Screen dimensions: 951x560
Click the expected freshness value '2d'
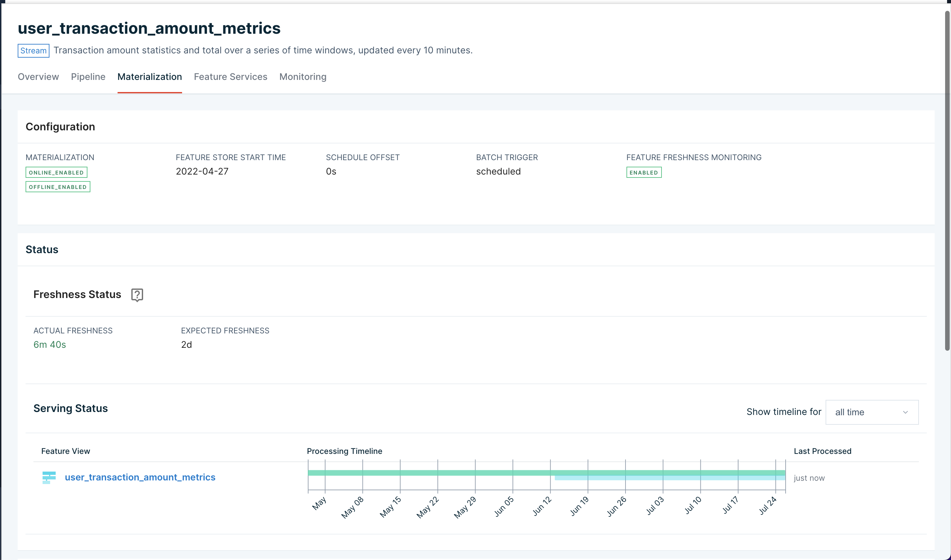click(x=186, y=345)
